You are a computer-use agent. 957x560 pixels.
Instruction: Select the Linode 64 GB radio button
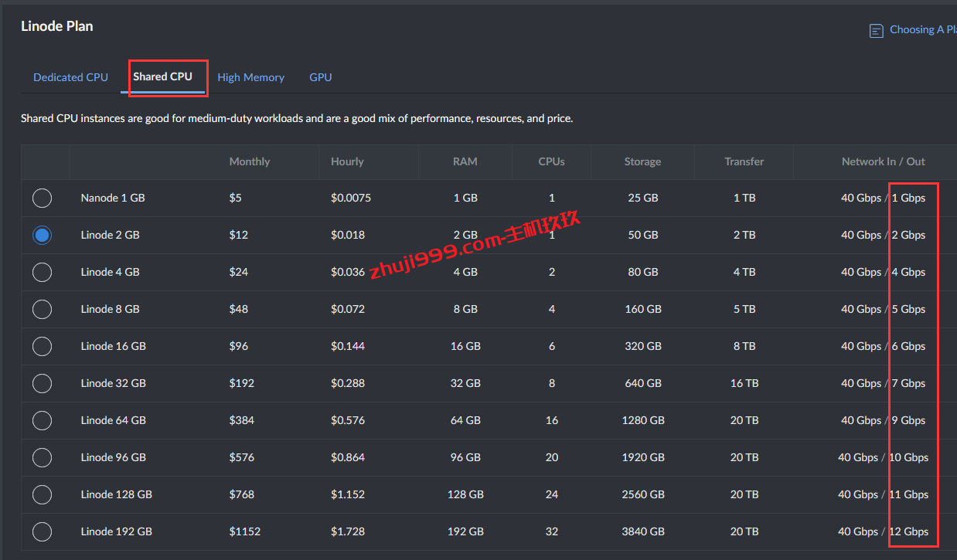pyautogui.click(x=42, y=420)
